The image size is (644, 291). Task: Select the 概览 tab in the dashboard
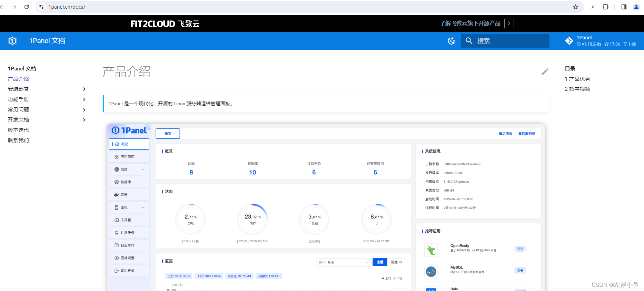168,134
